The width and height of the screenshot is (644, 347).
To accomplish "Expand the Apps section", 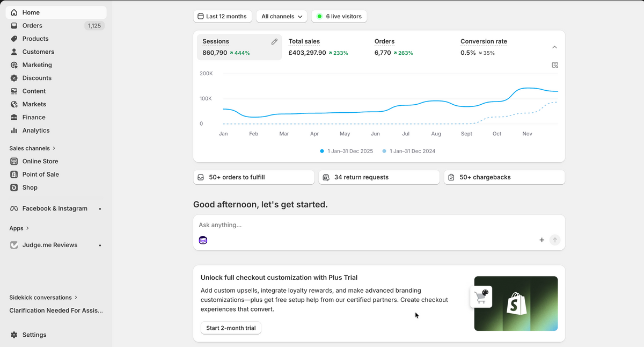I will click(19, 228).
